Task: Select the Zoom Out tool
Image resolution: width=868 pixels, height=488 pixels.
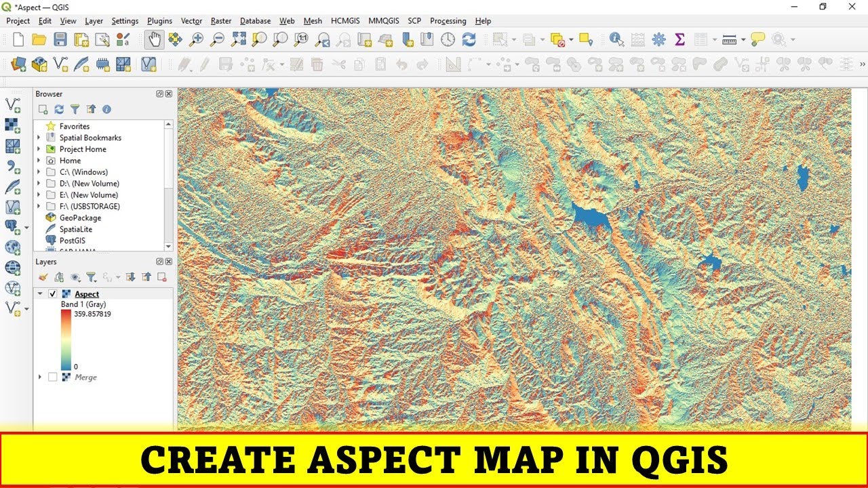Action: tap(217, 40)
